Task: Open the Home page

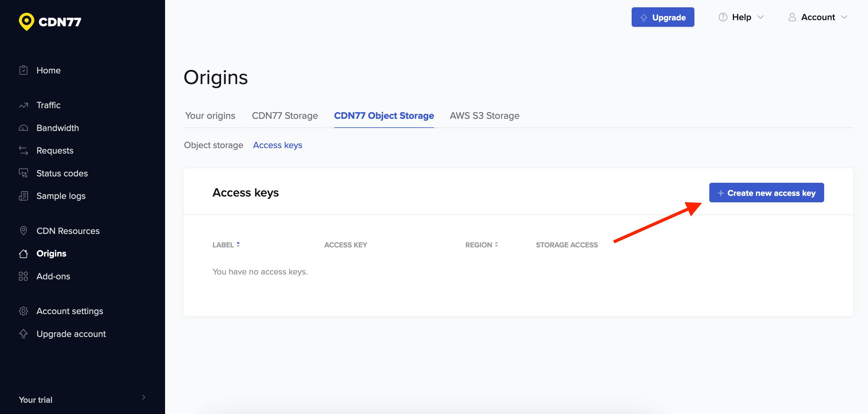Action: pyautogui.click(x=48, y=70)
